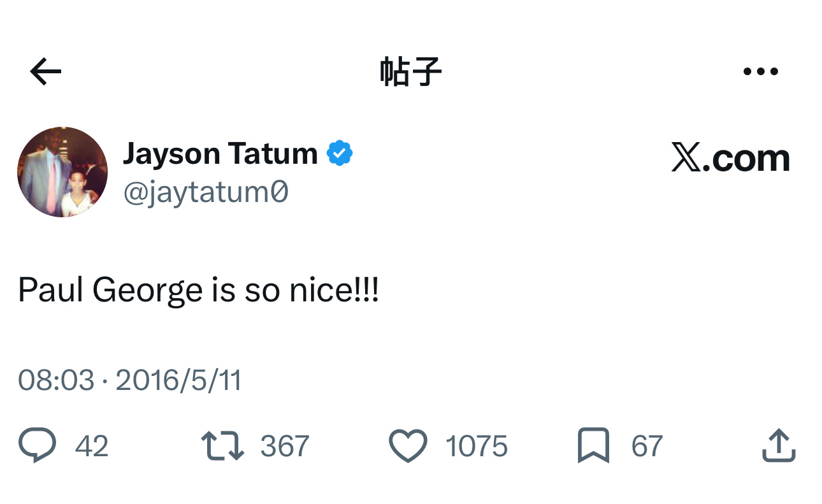Click the 08:03 post time
Viewport: 822px width, 504px height.
[56, 380]
